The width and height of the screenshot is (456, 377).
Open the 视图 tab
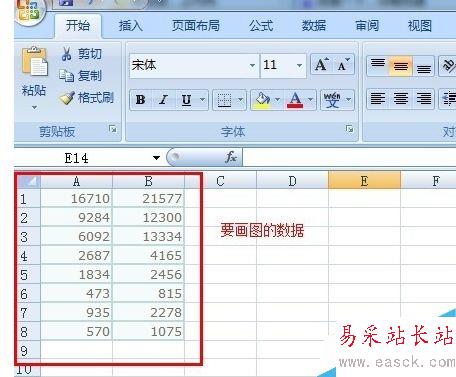420,26
